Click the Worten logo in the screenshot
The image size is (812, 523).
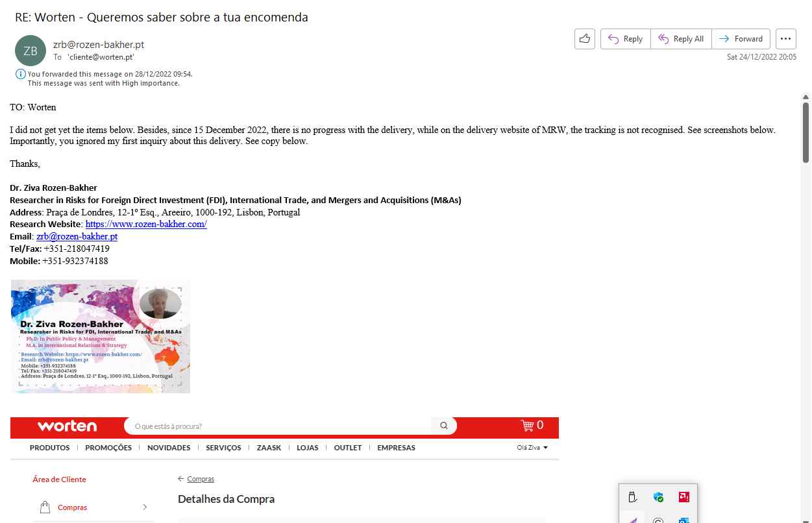[67, 426]
